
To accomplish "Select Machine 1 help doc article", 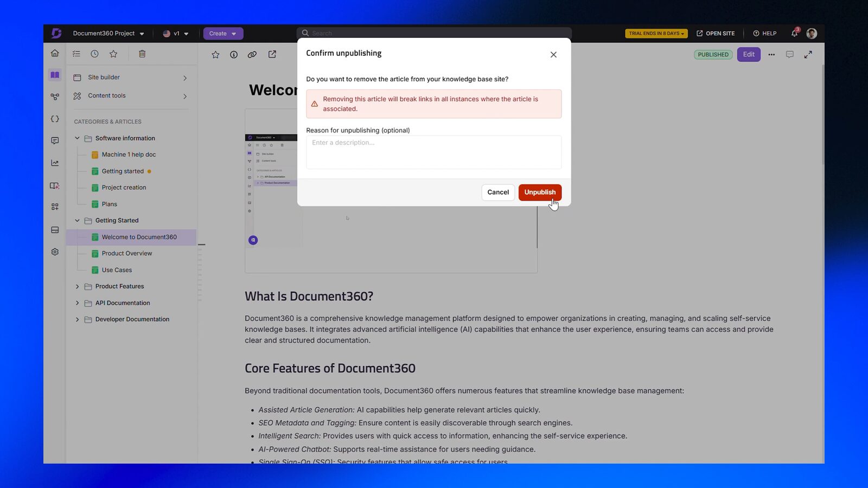I will pyautogui.click(x=129, y=155).
